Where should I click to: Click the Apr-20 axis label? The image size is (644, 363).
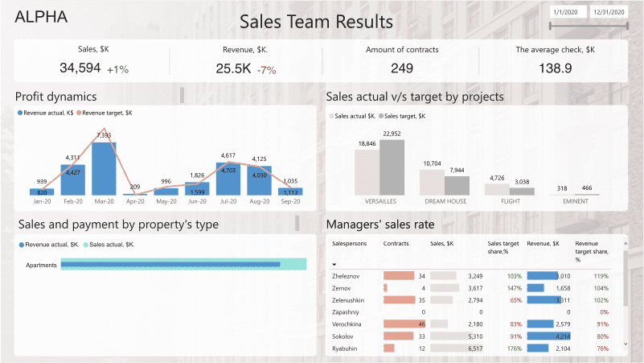click(135, 201)
